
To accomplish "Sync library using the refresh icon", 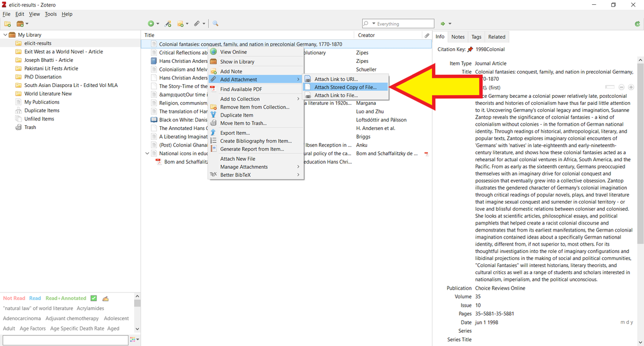I will [639, 24].
